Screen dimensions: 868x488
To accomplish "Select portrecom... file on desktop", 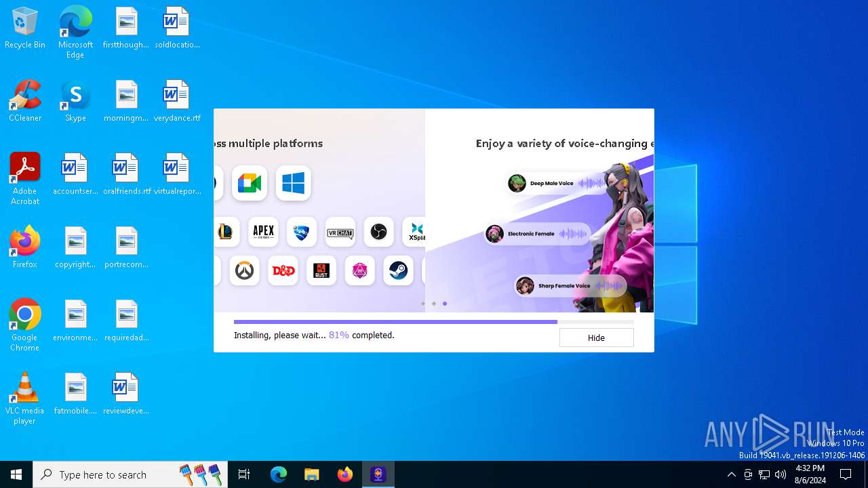I will [126, 248].
